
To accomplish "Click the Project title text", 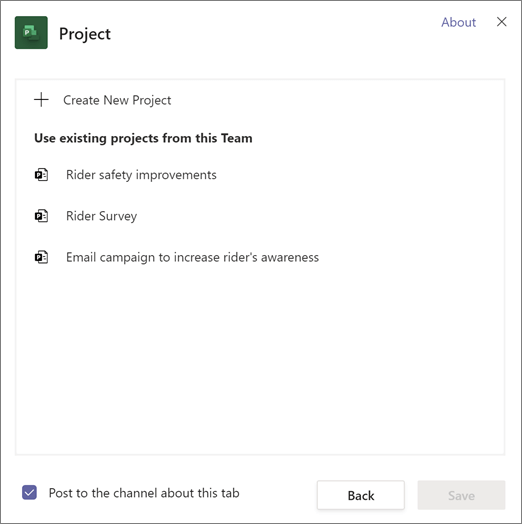I will (x=85, y=34).
